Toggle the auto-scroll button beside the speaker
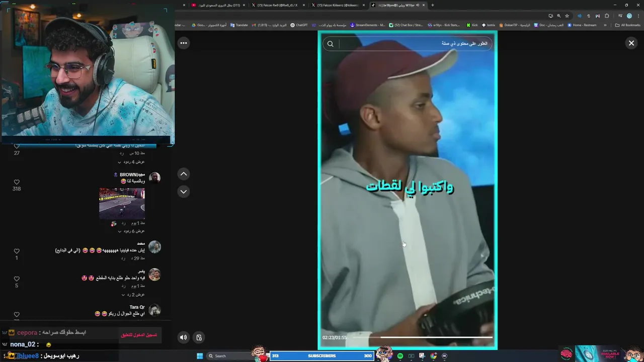 [x=199, y=337]
